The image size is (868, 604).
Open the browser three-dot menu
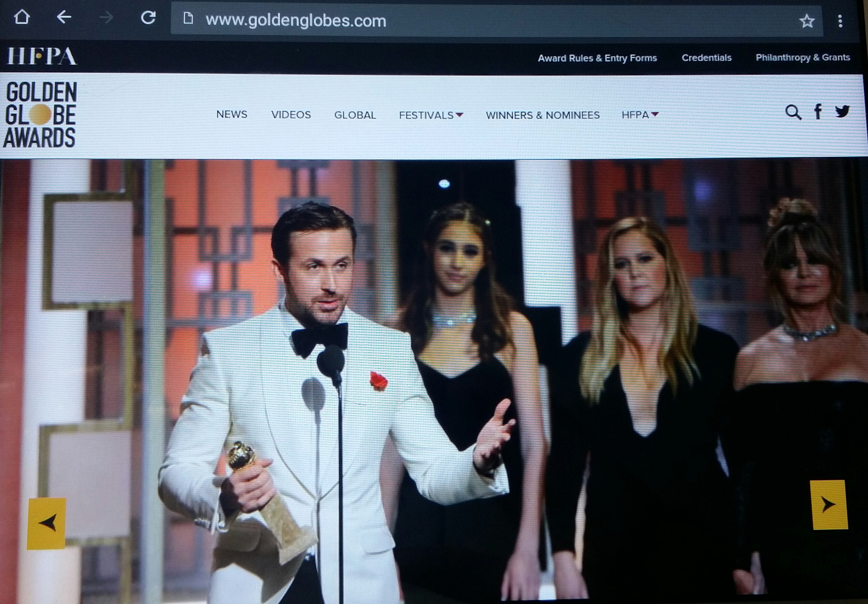click(840, 21)
